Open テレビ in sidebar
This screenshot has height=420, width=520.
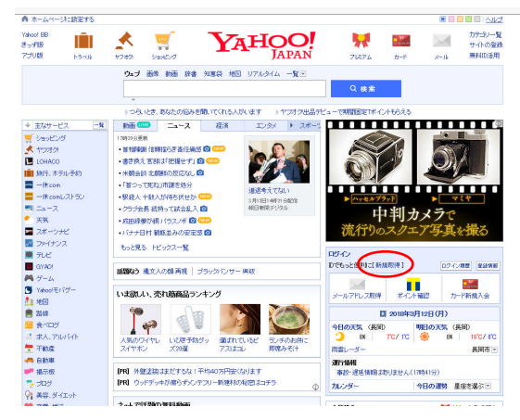pos(44,255)
